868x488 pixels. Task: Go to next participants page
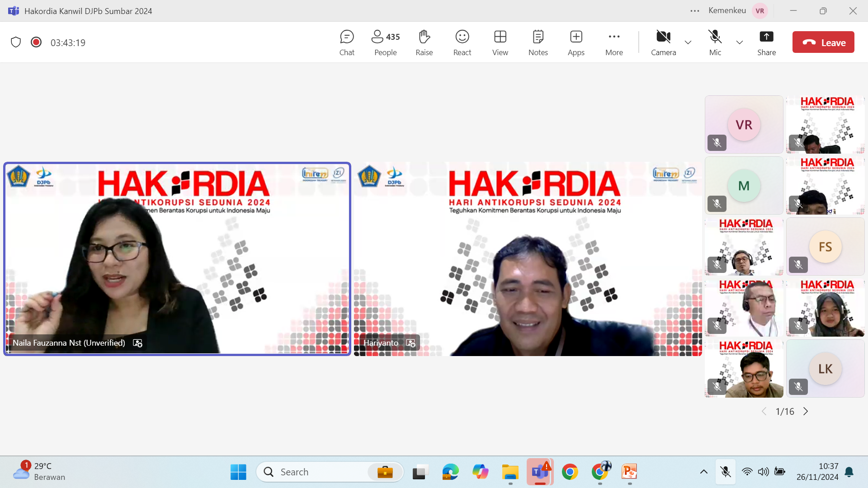click(806, 411)
